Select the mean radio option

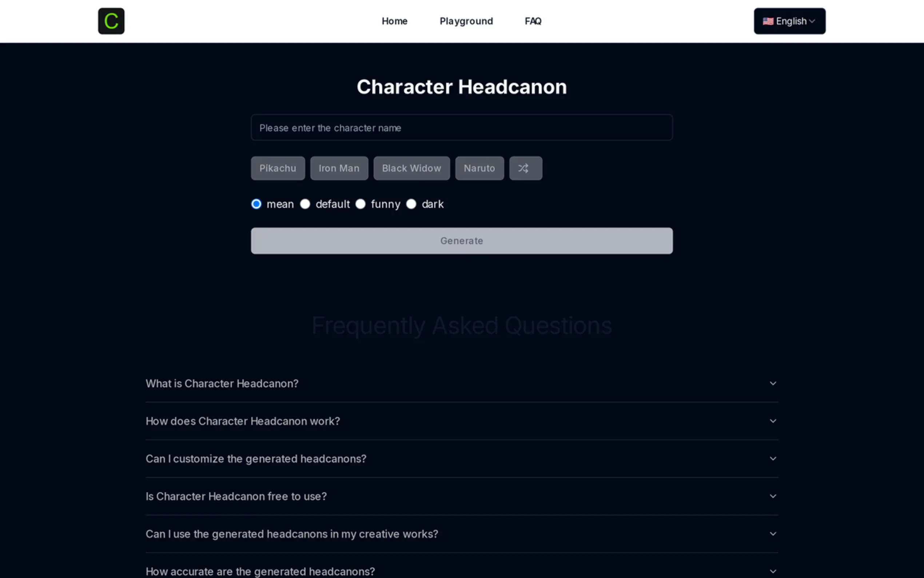coord(256,204)
